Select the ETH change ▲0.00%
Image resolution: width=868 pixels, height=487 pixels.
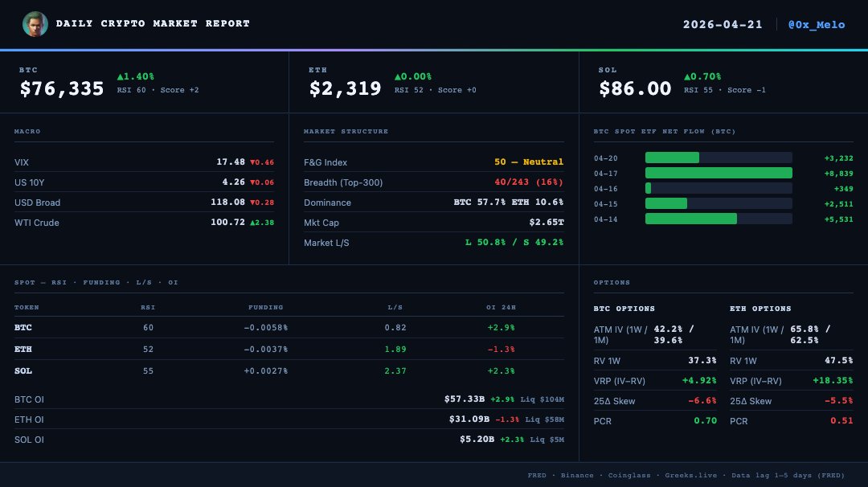pos(413,76)
